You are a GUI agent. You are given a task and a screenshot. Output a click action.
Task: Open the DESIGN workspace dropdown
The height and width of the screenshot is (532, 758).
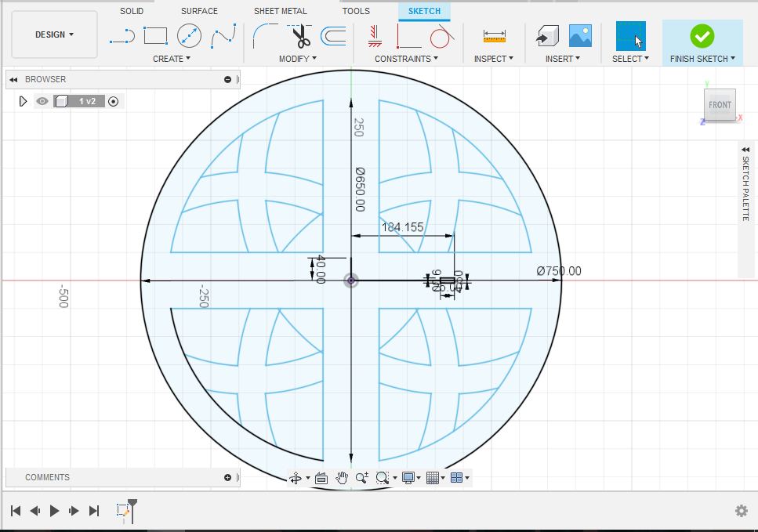click(54, 34)
